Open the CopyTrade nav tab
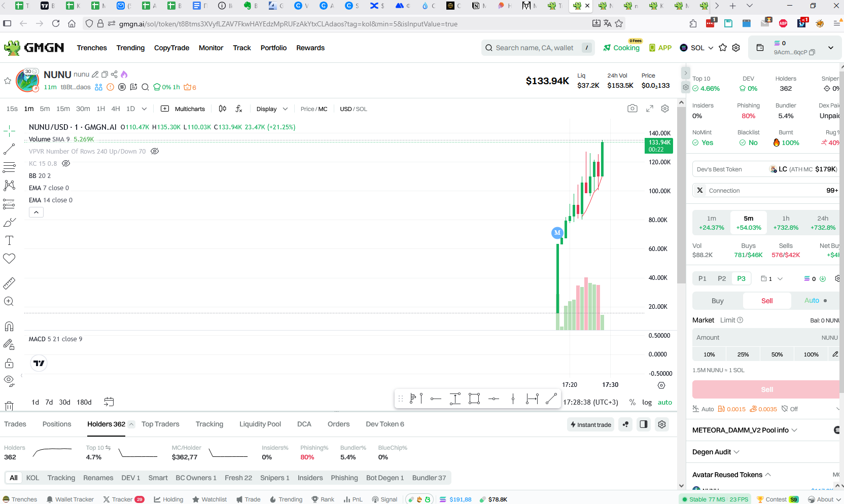The width and height of the screenshot is (844, 504). [x=171, y=48]
